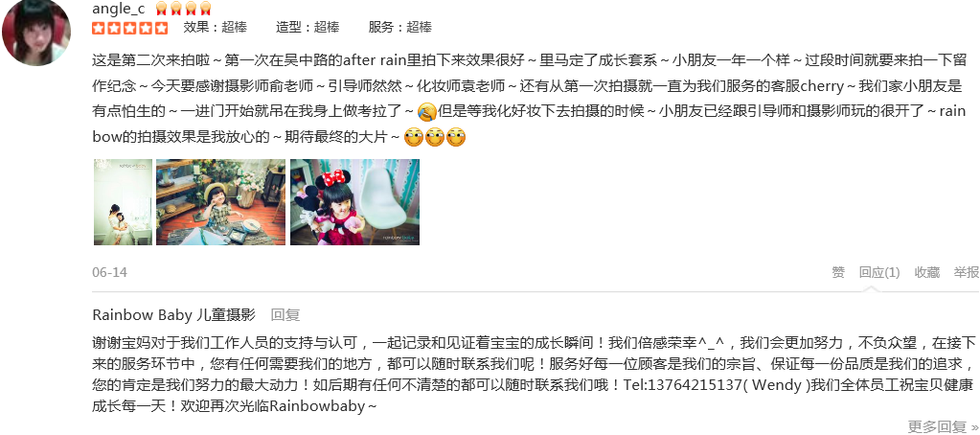The height and width of the screenshot is (435, 980).
Task: Collapse the 回应(1) responses section
Action: coord(878,272)
